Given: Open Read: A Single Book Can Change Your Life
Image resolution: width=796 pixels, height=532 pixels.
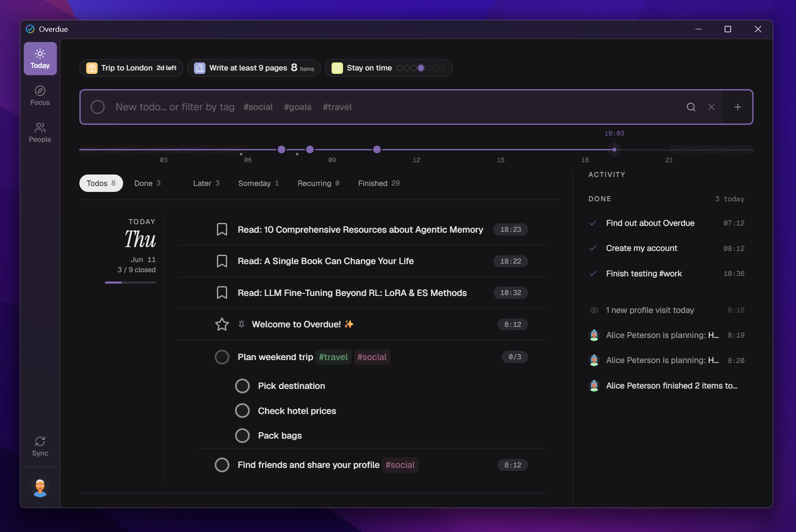Looking at the screenshot, I should tap(326, 261).
